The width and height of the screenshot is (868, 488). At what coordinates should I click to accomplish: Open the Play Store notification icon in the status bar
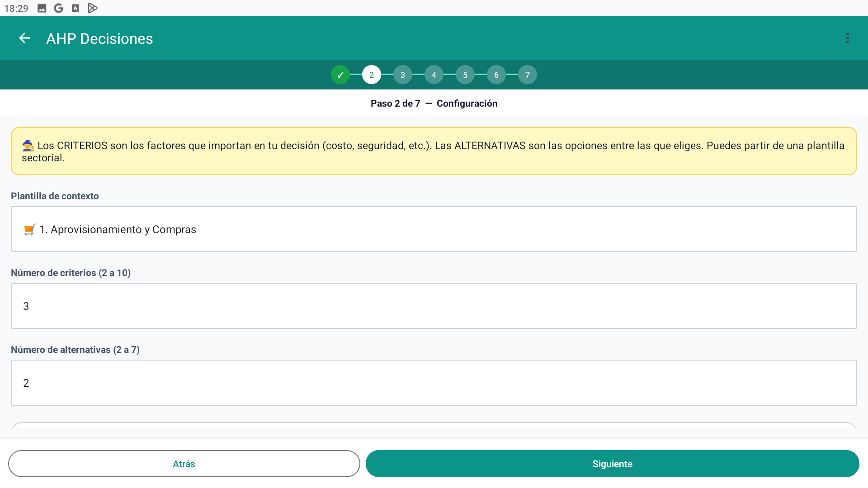point(92,8)
